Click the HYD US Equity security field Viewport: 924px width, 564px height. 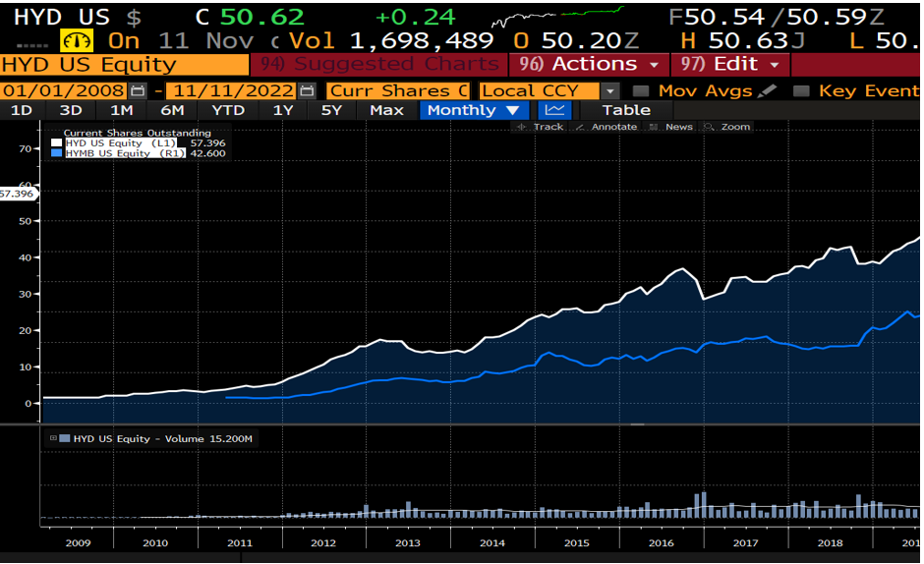pyautogui.click(x=124, y=64)
